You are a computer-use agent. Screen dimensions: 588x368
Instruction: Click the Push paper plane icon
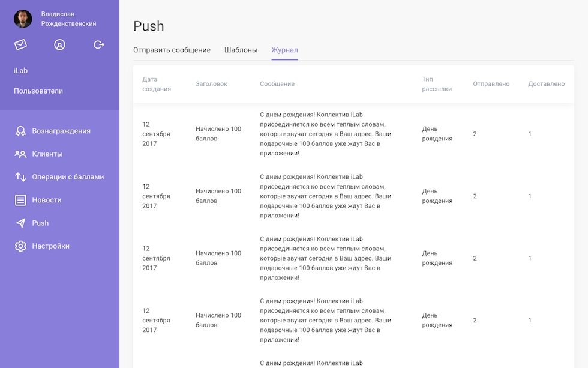pos(21,223)
